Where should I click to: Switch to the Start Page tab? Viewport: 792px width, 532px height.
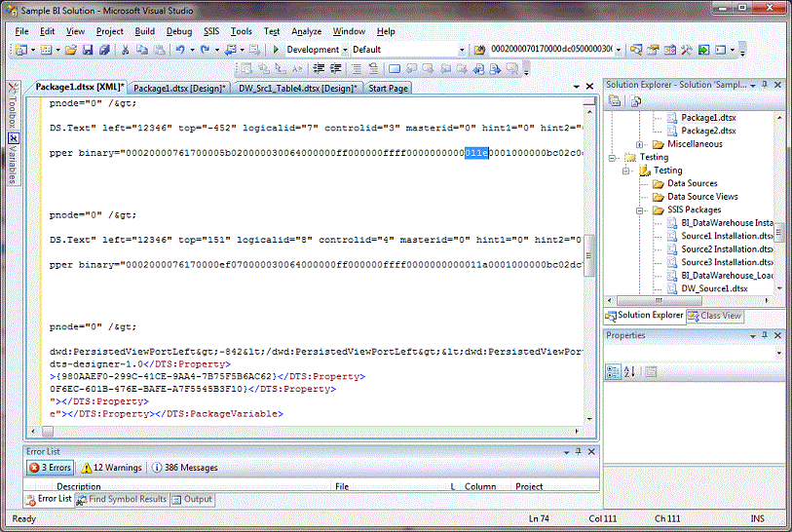(x=388, y=89)
